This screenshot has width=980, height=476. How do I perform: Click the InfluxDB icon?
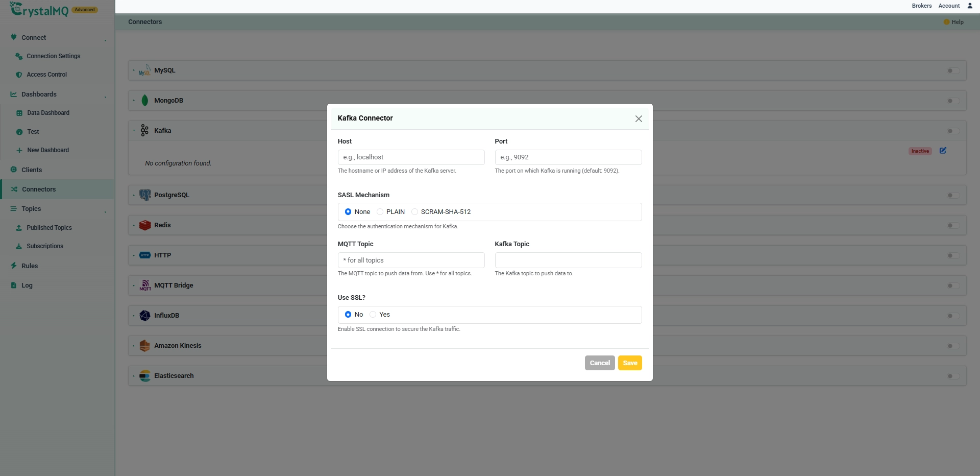coord(145,316)
